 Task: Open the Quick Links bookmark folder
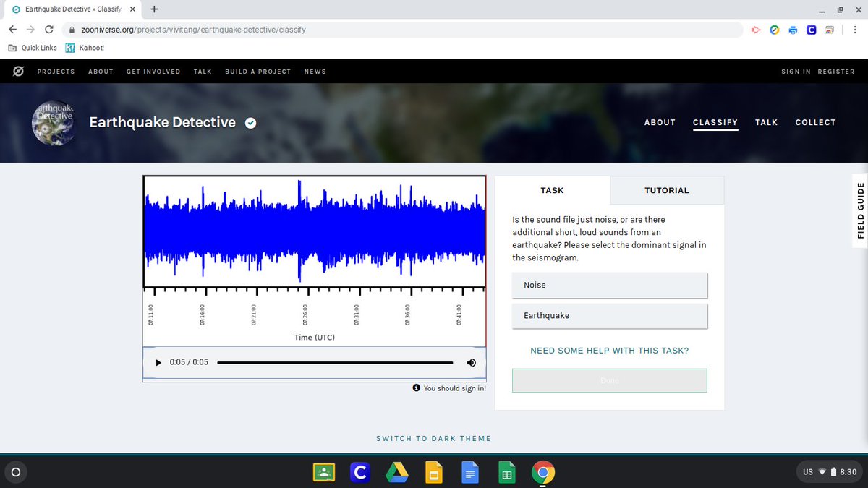(x=33, y=48)
